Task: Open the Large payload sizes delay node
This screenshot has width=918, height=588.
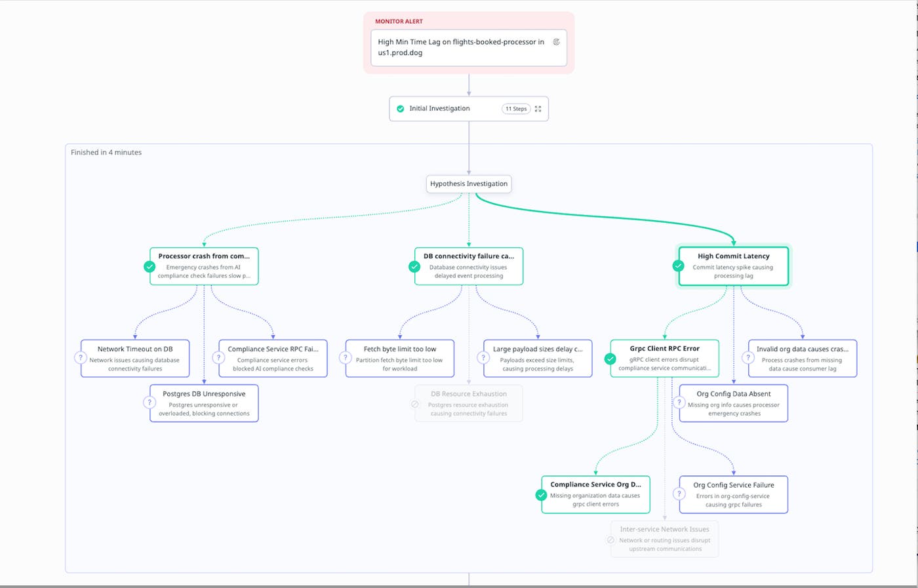Action: (x=538, y=358)
